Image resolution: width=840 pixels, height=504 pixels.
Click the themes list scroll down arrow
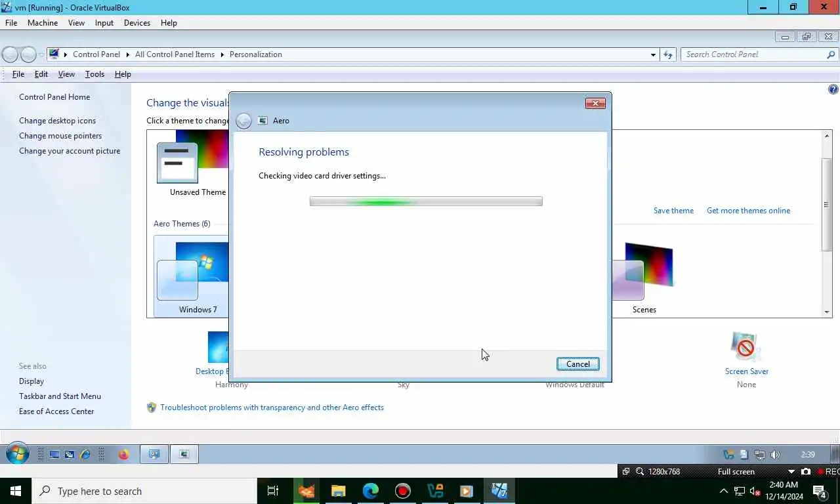pos(827,312)
